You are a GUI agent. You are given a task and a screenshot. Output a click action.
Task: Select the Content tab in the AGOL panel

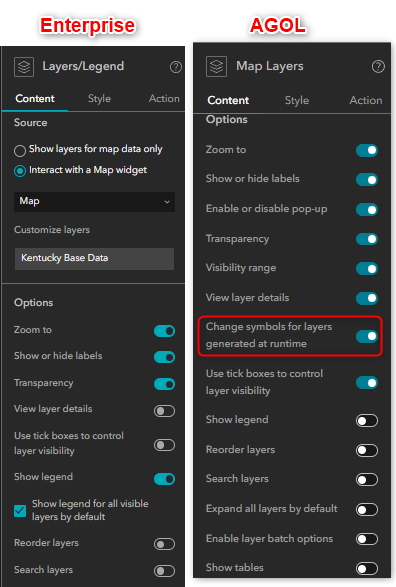[x=228, y=100]
